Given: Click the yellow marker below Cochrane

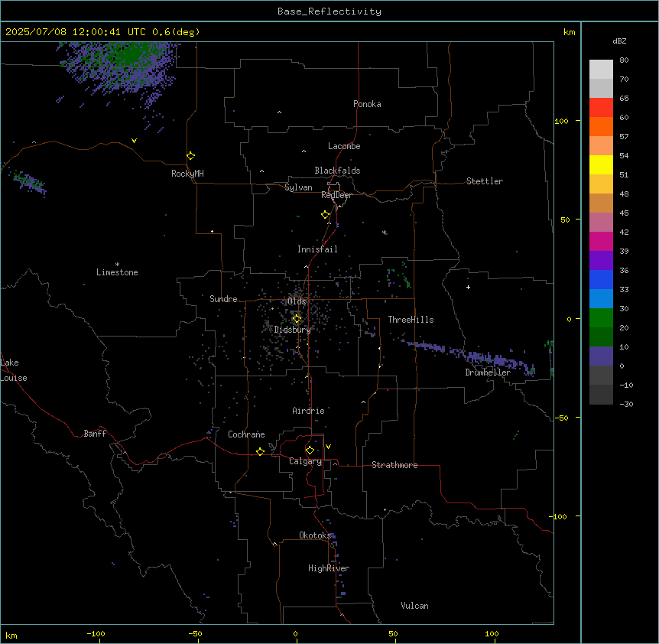Looking at the screenshot, I should (x=260, y=451).
